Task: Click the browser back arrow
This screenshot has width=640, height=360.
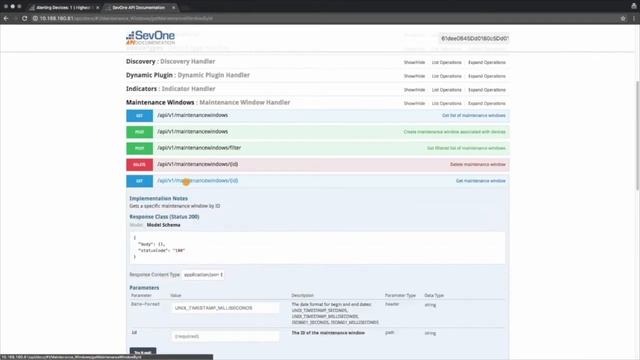Action: [x=6, y=18]
